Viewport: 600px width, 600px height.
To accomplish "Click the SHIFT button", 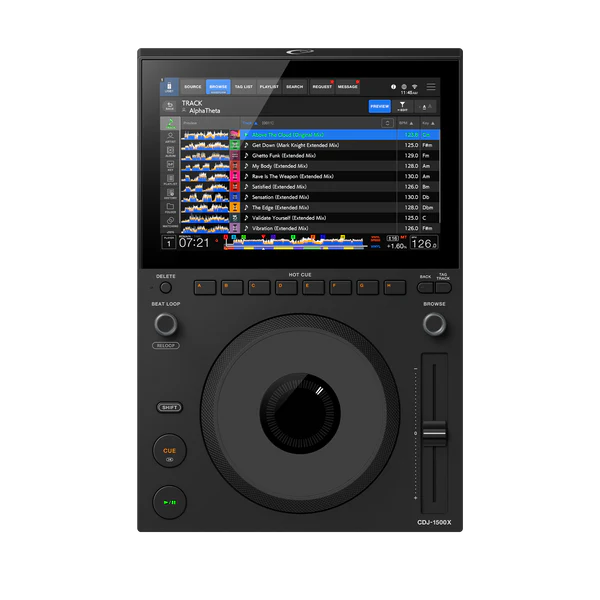I will 170,407.
